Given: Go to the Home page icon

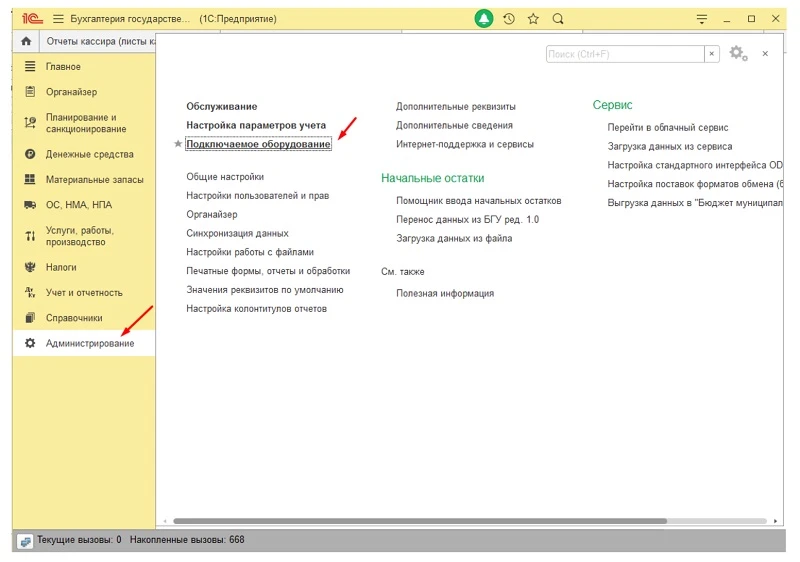Looking at the screenshot, I should 26,41.
